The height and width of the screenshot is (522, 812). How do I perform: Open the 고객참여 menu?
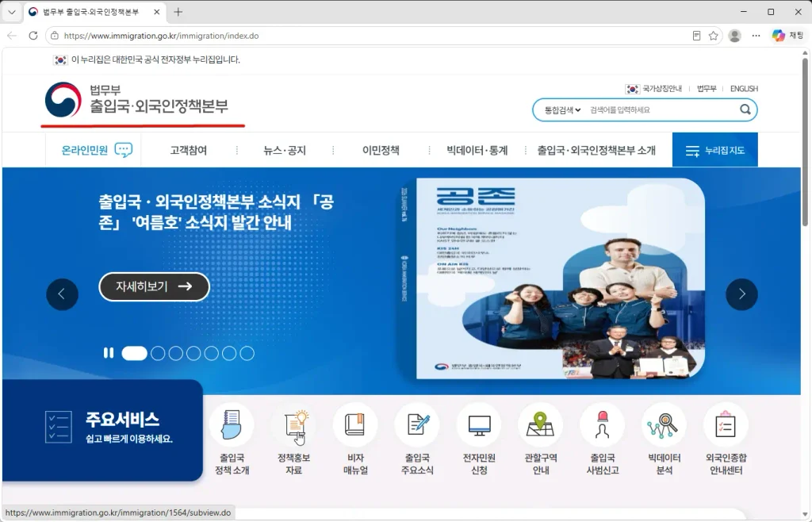pyautogui.click(x=189, y=150)
